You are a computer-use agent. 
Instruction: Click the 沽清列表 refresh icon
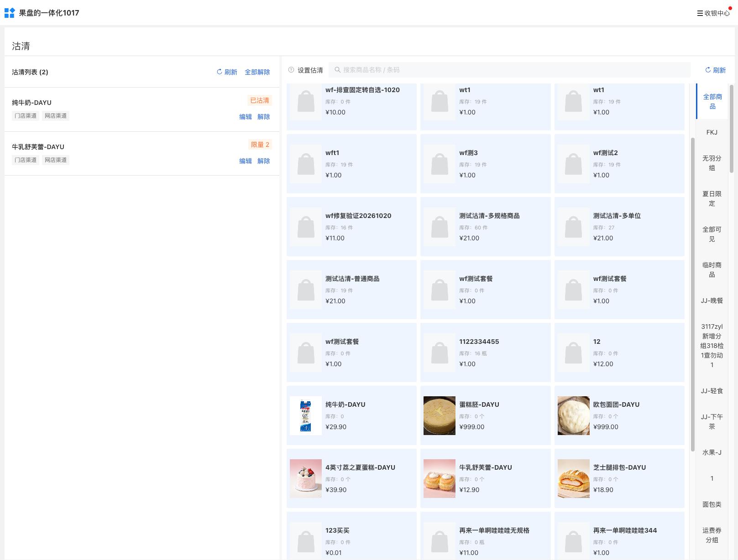pyautogui.click(x=219, y=72)
